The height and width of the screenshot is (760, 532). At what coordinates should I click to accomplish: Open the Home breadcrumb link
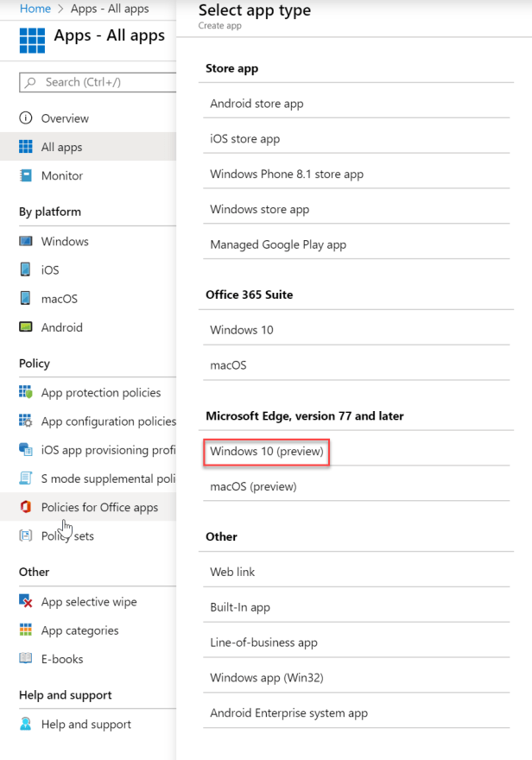22,9
